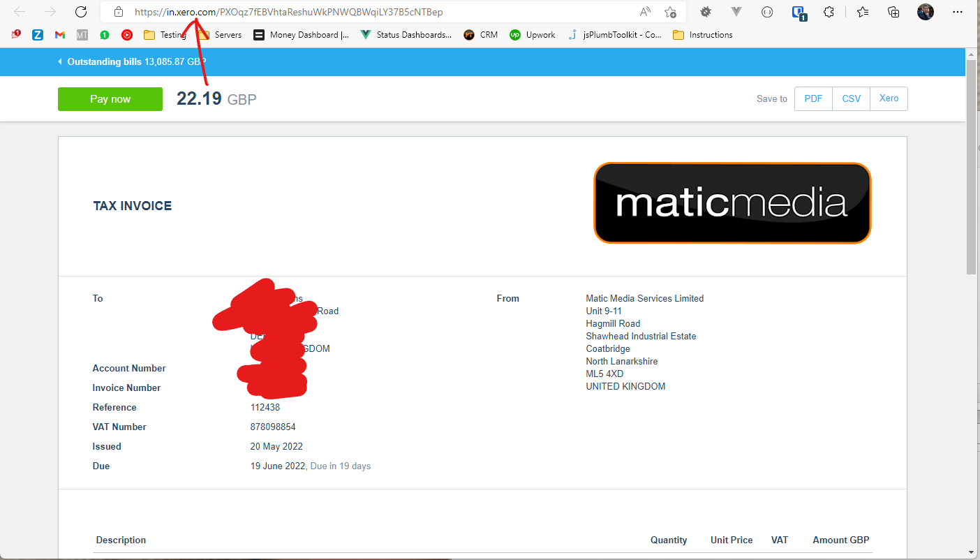The image size is (980, 560).
Task: Click the Unit Price column header
Action: (x=732, y=540)
